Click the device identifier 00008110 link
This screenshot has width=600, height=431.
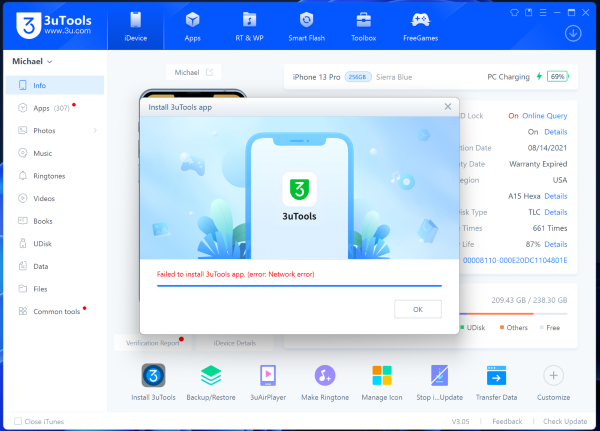515,260
